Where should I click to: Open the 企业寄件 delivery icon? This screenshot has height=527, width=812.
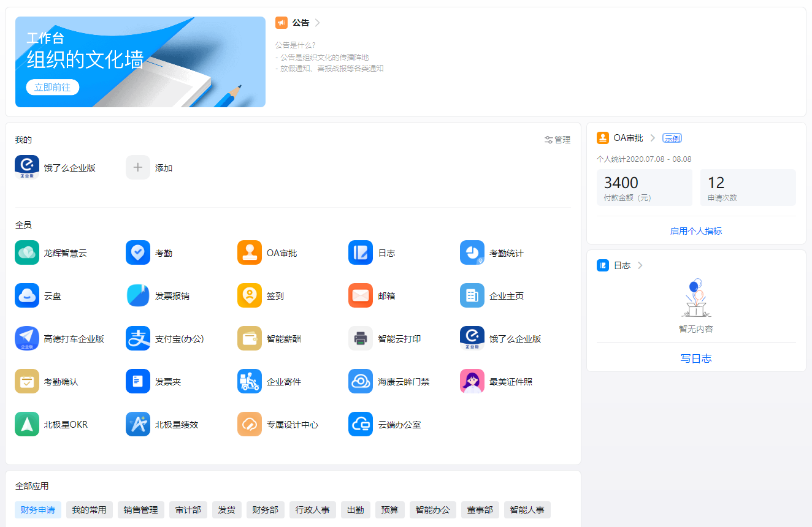click(x=250, y=382)
